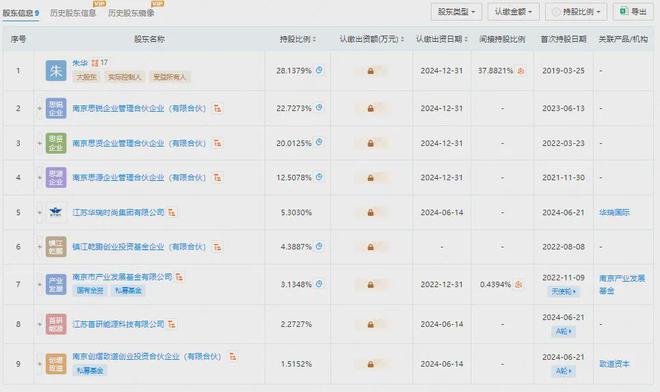The image size is (660, 392).
Task: Click 江苏华瑞时尚集团 logo thumbnail
Action: [x=56, y=212]
